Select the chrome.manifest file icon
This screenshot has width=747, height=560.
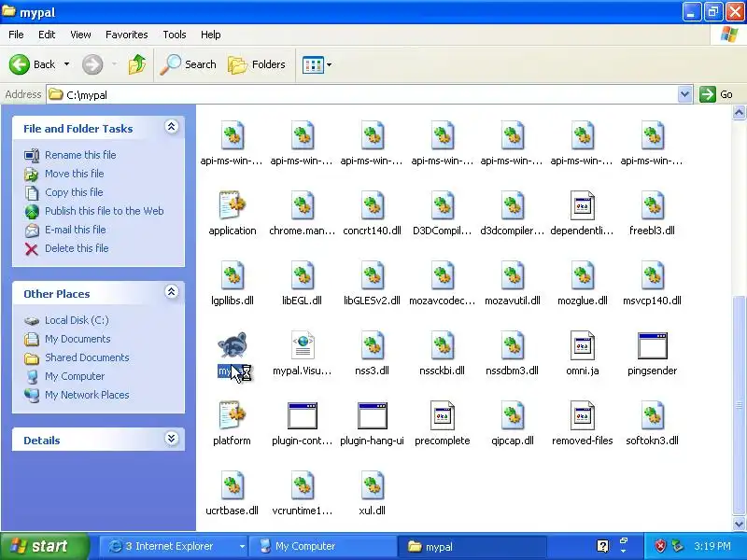tap(302, 205)
